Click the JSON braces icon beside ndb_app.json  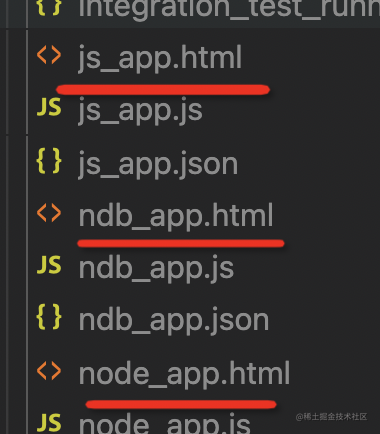49,317
